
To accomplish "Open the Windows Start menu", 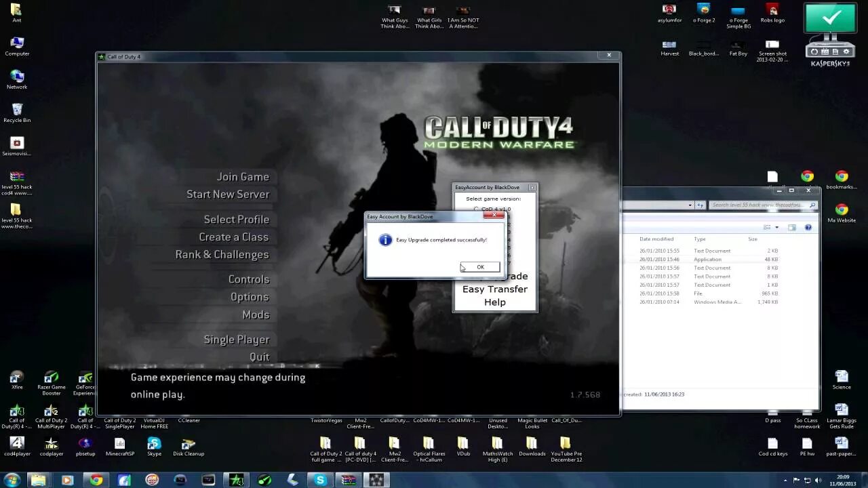I will (12, 481).
